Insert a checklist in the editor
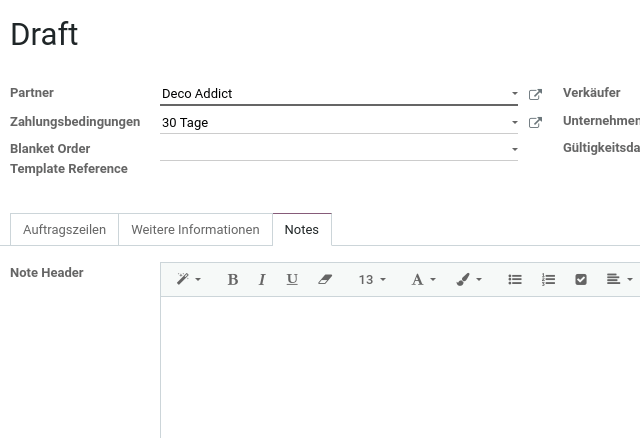Screen dimensions: 640x438 [581, 280]
